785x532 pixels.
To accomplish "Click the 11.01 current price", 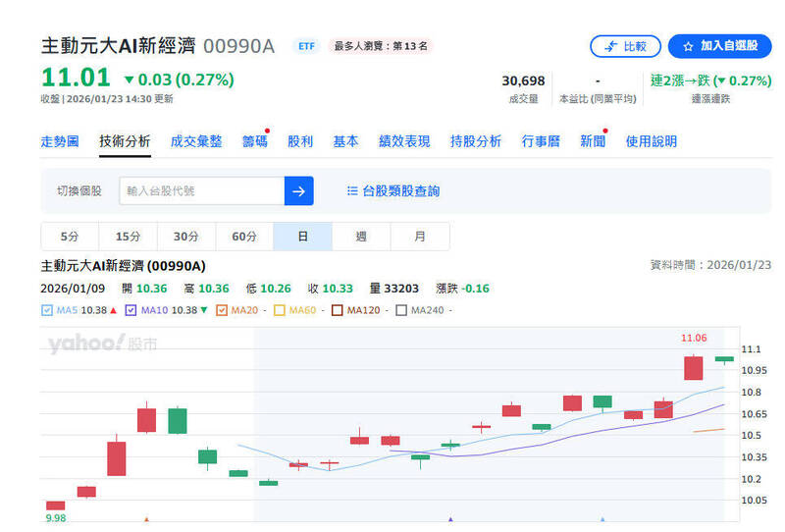I will pos(76,79).
